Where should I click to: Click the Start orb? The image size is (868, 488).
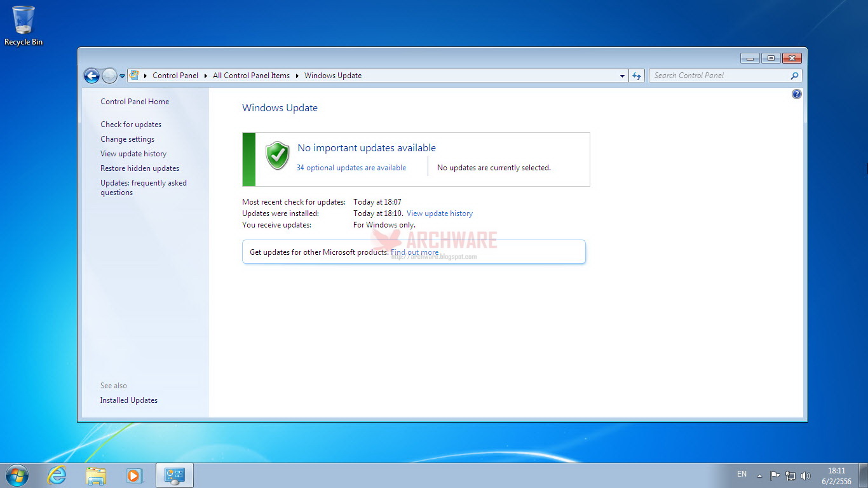pos(16,475)
